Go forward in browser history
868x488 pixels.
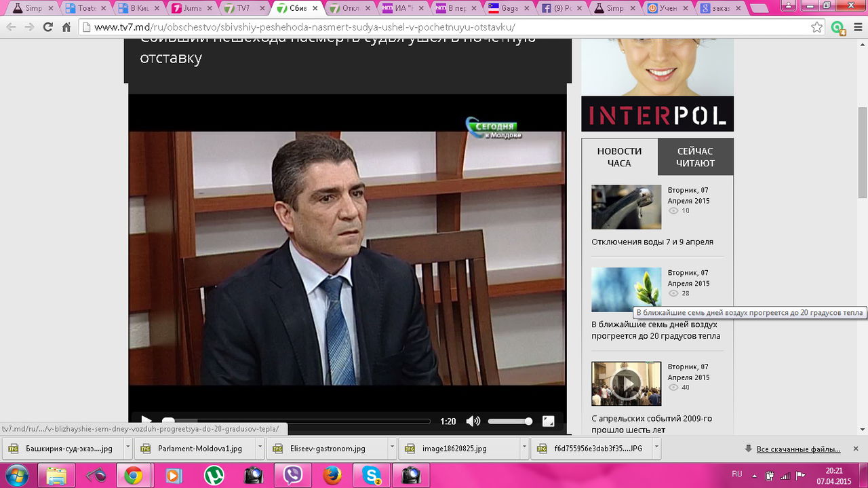29,27
